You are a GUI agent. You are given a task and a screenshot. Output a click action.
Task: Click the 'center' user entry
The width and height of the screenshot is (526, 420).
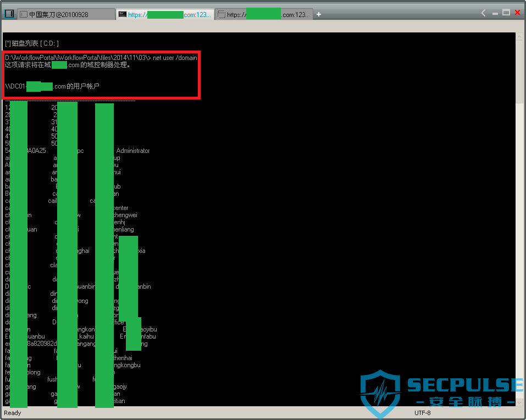pos(121,208)
